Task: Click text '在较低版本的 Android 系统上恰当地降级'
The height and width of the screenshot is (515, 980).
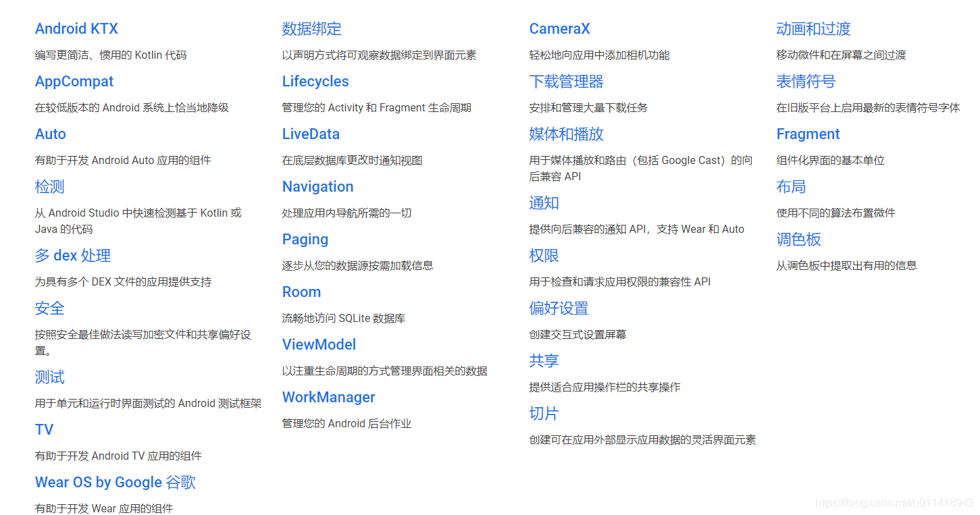Action: tap(132, 108)
